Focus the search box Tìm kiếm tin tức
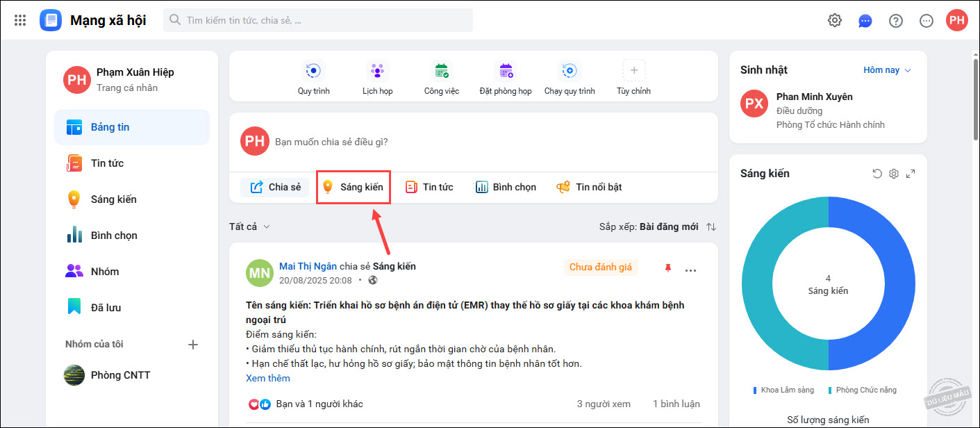Image resolution: width=980 pixels, height=428 pixels. pos(318,20)
